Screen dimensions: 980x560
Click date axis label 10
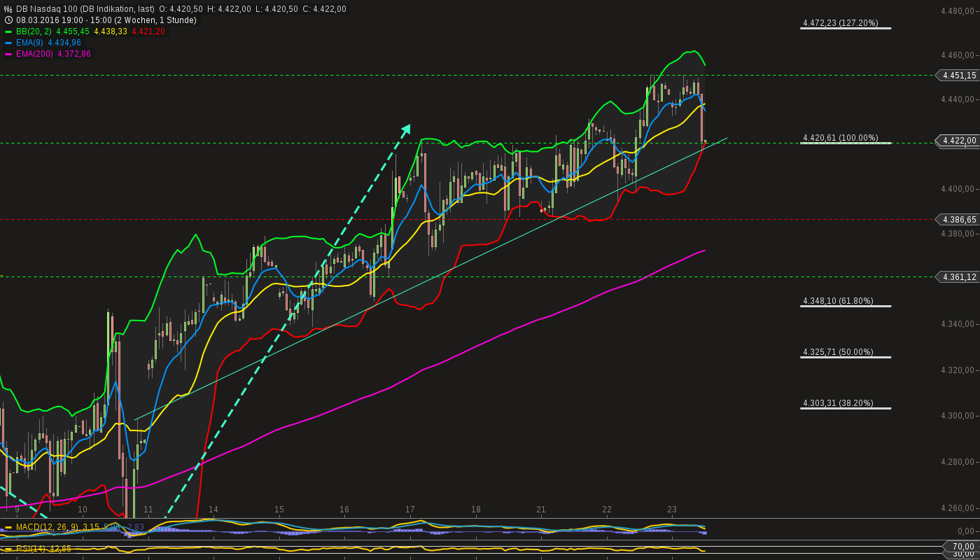tap(83, 510)
